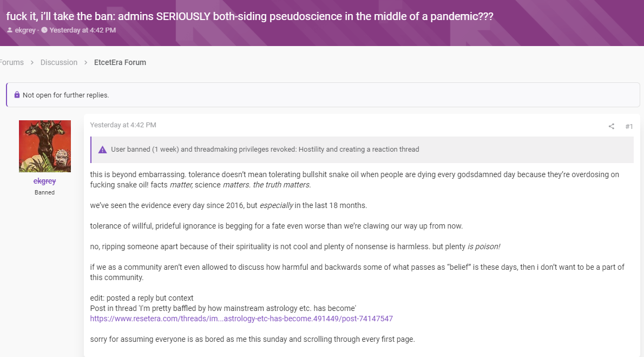Click the share icon on post #1
644x357 pixels.
[x=611, y=126]
